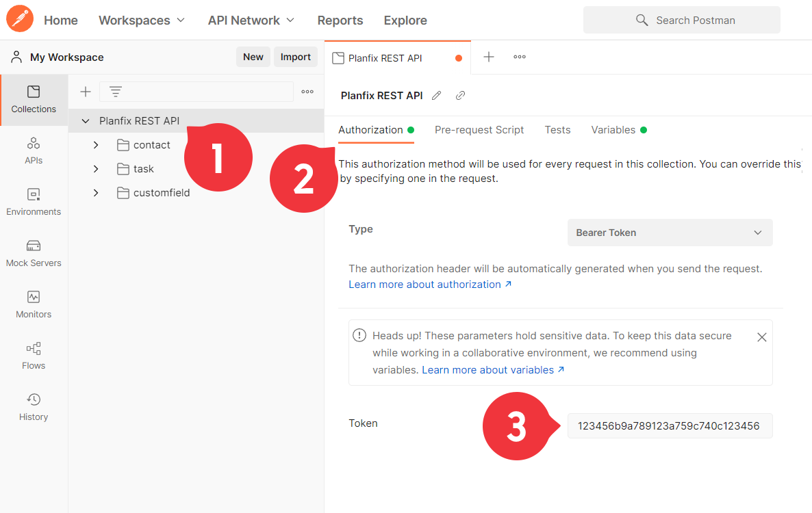Screen dimensions: 812x513
Task: Click into the Token input field
Action: coord(670,425)
